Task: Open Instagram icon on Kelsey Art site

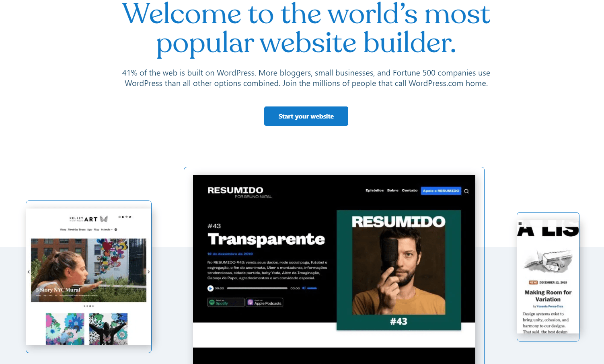Action: coord(119,217)
